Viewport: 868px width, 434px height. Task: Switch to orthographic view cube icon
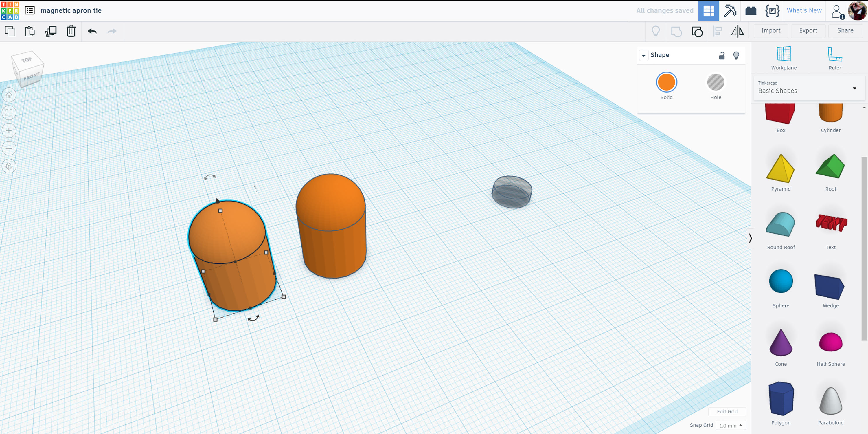click(x=9, y=166)
